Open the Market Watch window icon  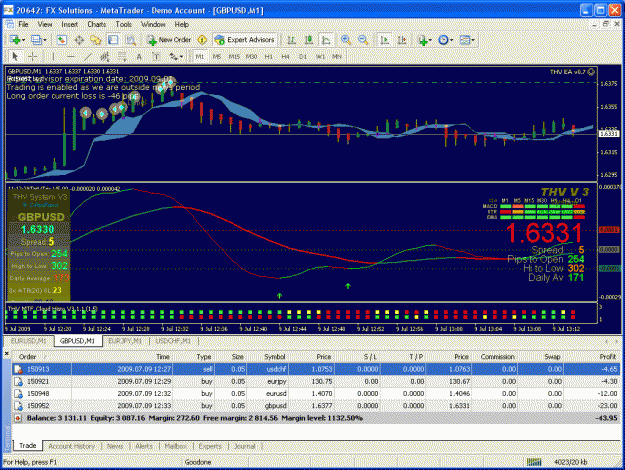(61, 40)
